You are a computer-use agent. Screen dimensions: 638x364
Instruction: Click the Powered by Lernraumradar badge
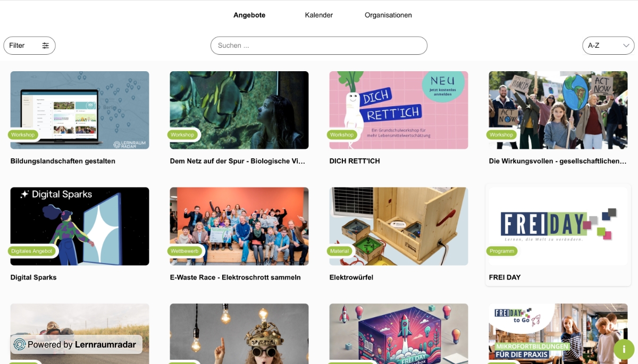(x=77, y=344)
